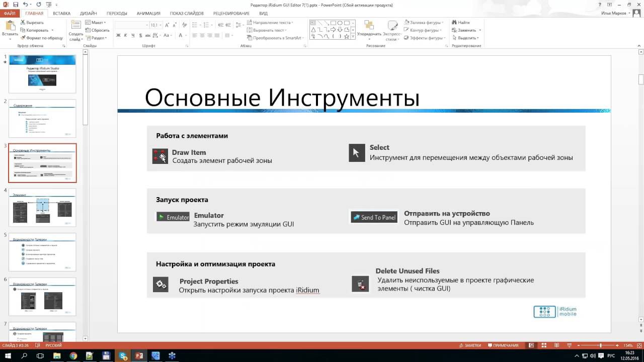Align text to the right
This screenshot has width=644, height=362.
coord(210,35)
